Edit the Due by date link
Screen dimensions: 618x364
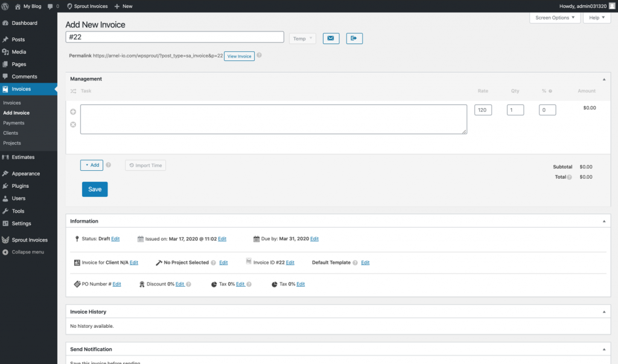pos(314,239)
